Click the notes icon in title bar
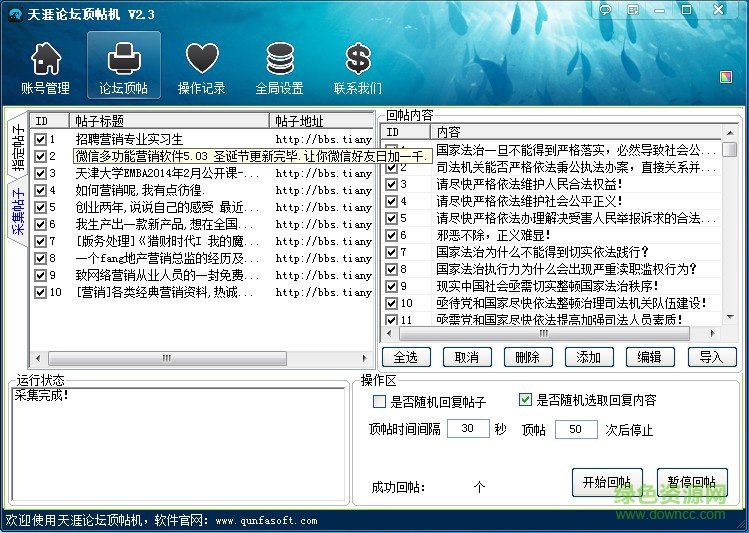 (633, 10)
